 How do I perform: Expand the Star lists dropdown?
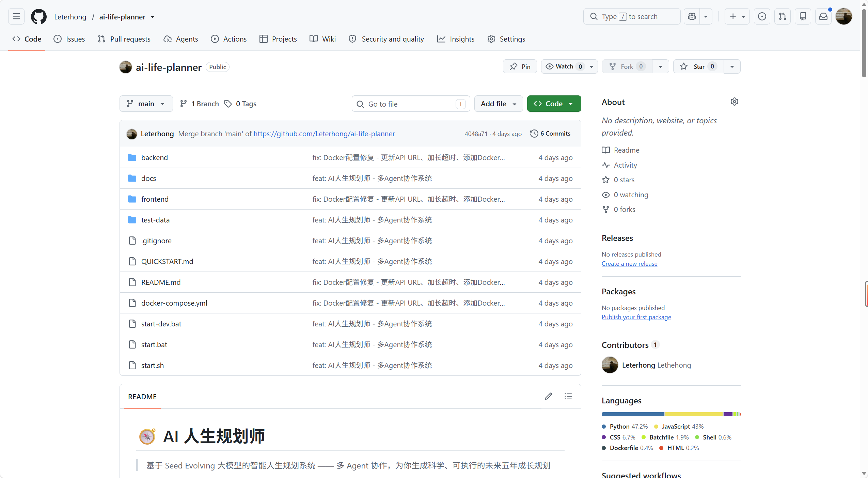(732, 66)
